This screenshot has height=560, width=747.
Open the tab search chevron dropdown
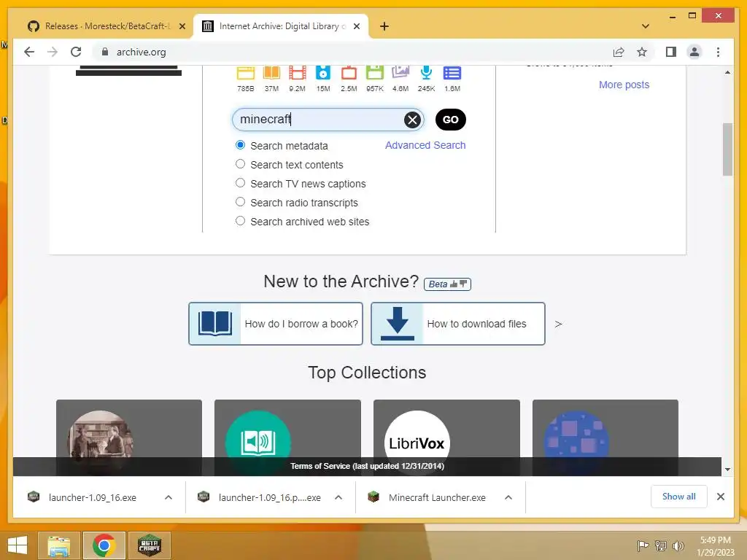click(645, 26)
